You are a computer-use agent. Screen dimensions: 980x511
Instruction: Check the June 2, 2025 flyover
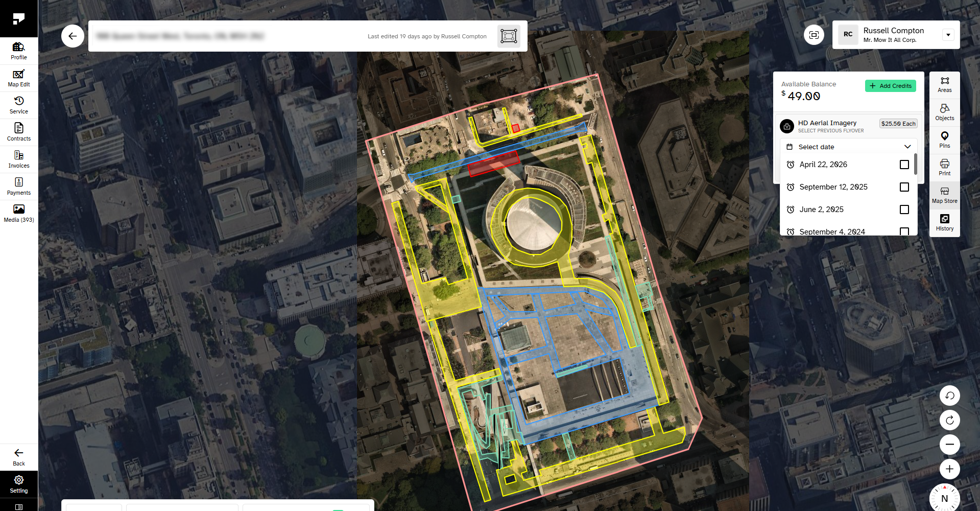(904, 210)
